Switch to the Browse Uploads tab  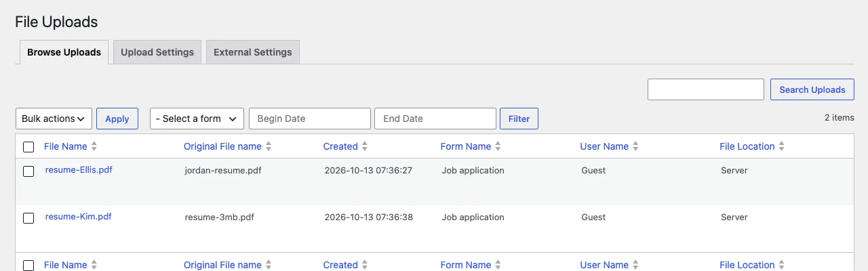click(64, 52)
